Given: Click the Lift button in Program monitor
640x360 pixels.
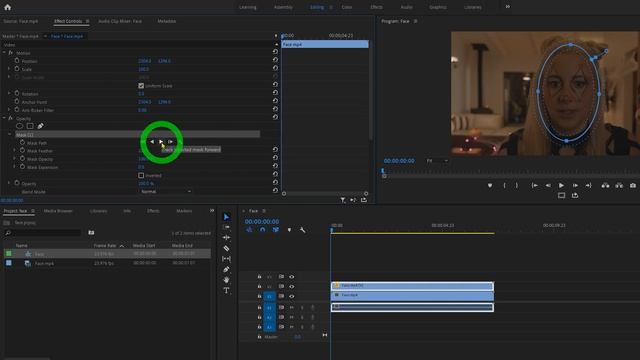Looking at the screenshot, I should coord(605,186).
